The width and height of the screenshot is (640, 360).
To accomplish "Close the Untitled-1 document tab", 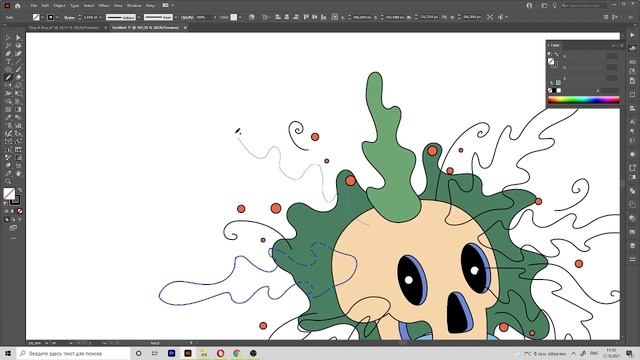I will pos(185,28).
